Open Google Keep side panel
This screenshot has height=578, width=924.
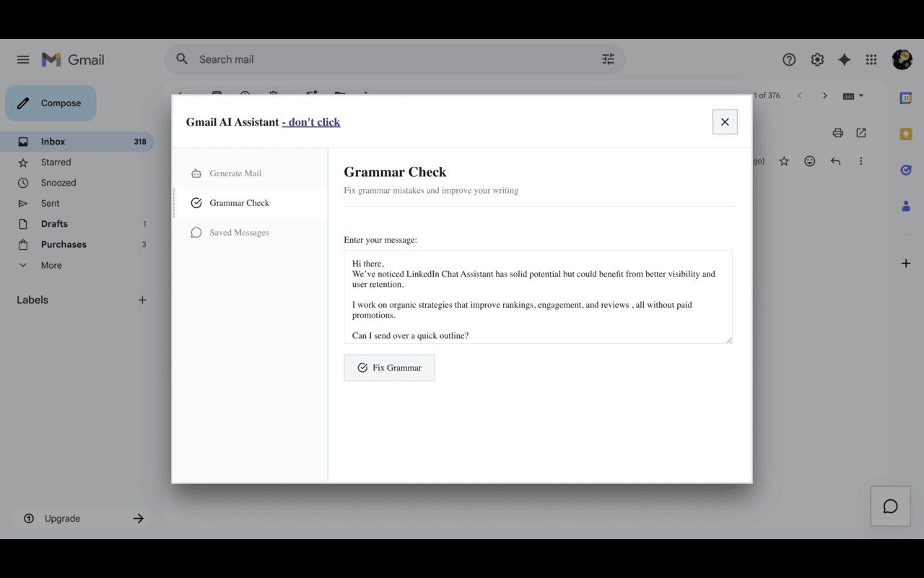906,134
